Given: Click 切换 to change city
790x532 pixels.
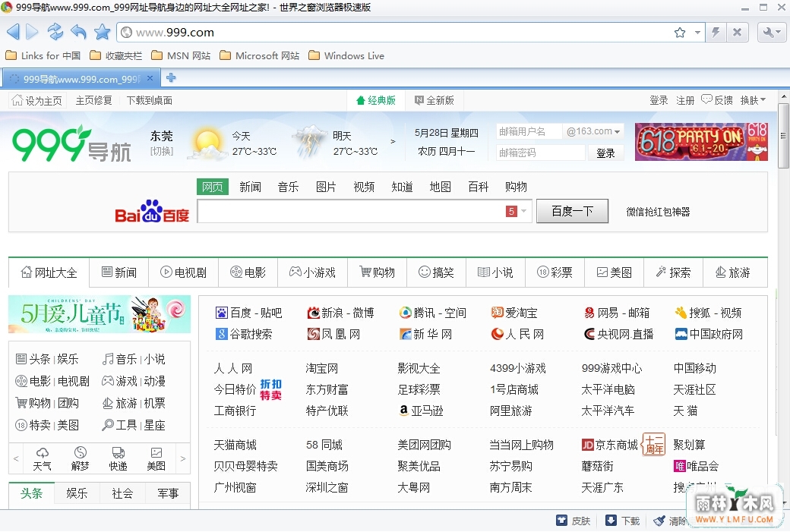Looking at the screenshot, I should pyautogui.click(x=162, y=152).
